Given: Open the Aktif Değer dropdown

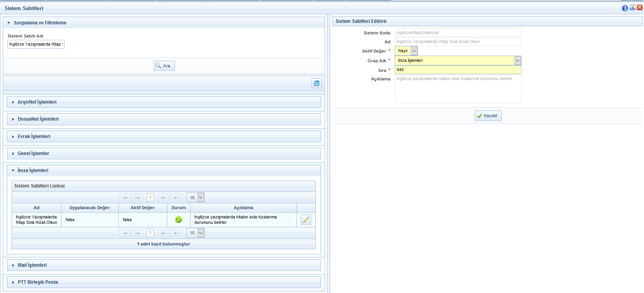Looking at the screenshot, I should click(x=414, y=51).
